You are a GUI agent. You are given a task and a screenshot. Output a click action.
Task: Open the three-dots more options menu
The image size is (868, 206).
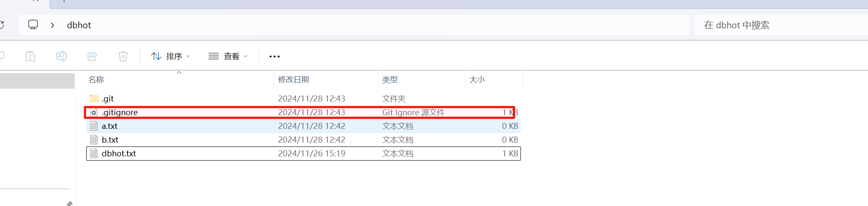(275, 56)
